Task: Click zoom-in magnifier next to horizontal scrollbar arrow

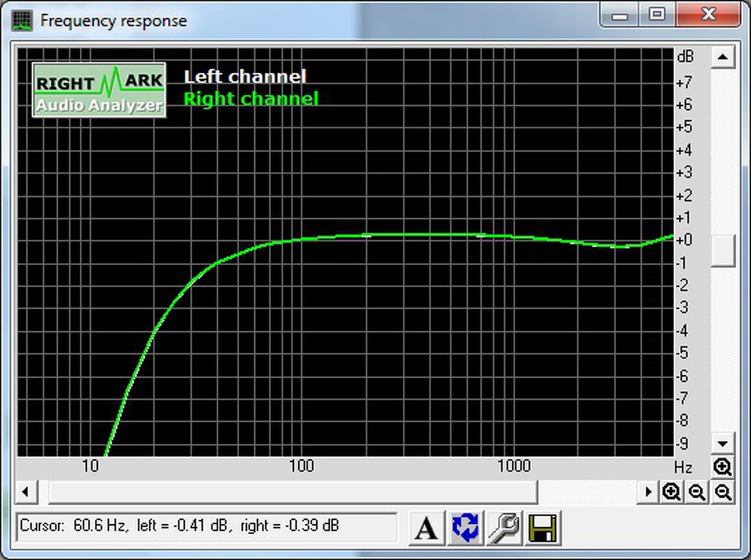Action: coord(671,492)
